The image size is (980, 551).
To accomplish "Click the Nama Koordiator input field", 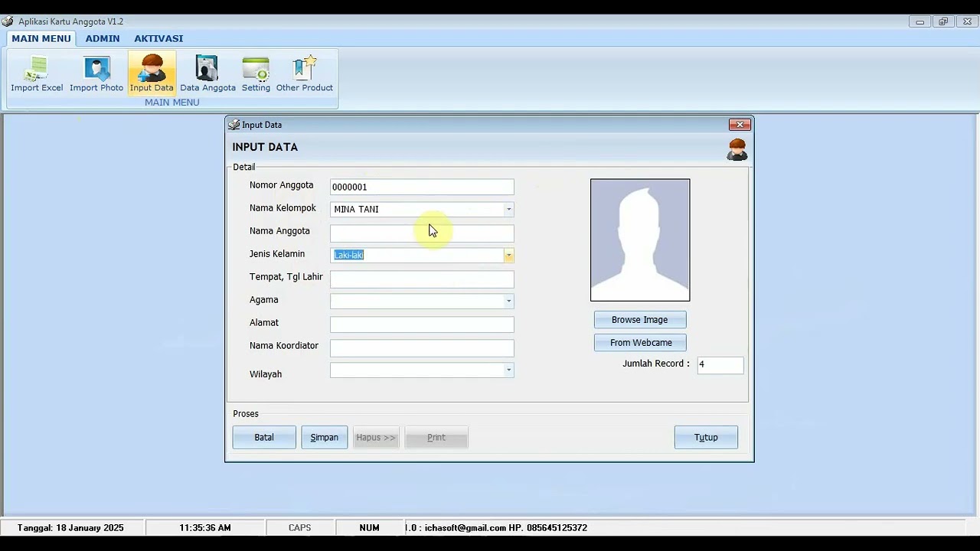I will coord(422,347).
